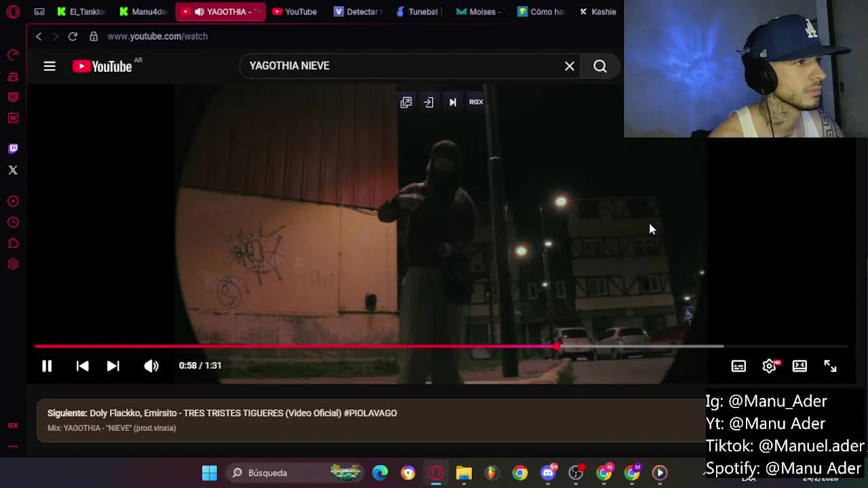Go to the YouTube home logo
The width and height of the screenshot is (868, 488).
tap(102, 66)
